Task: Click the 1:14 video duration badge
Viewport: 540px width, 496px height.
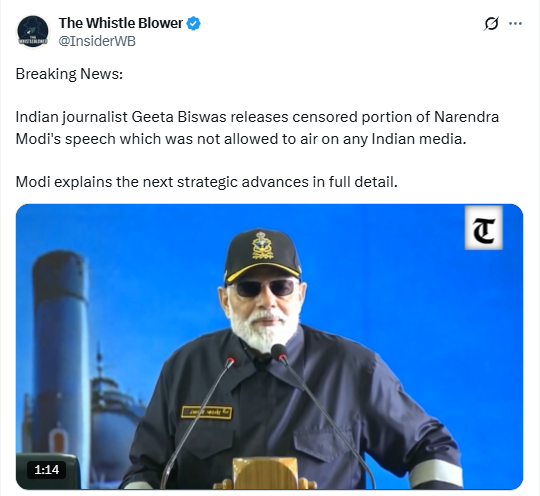Action: pos(46,470)
